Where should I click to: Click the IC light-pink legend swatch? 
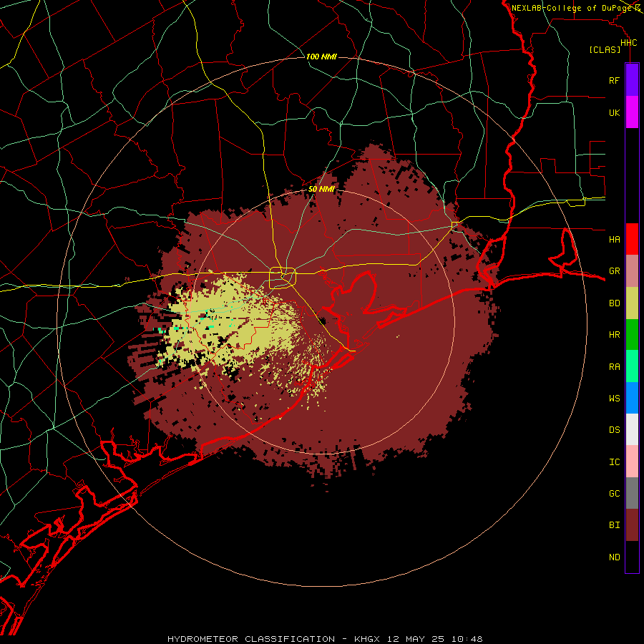coord(632,462)
